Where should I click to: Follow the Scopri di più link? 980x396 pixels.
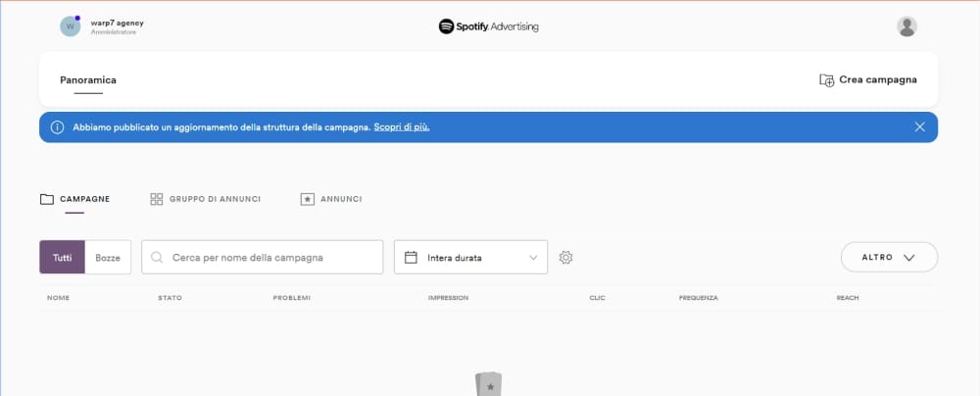pyautogui.click(x=402, y=127)
